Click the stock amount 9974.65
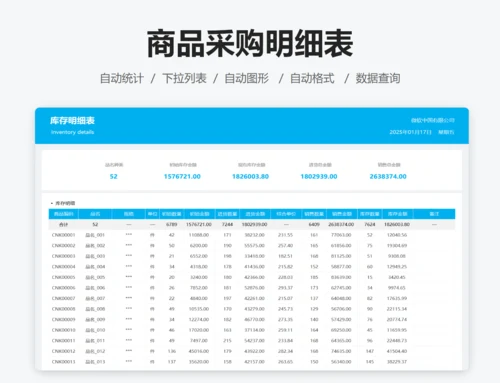The width and height of the screenshot is (500, 383). click(x=397, y=288)
